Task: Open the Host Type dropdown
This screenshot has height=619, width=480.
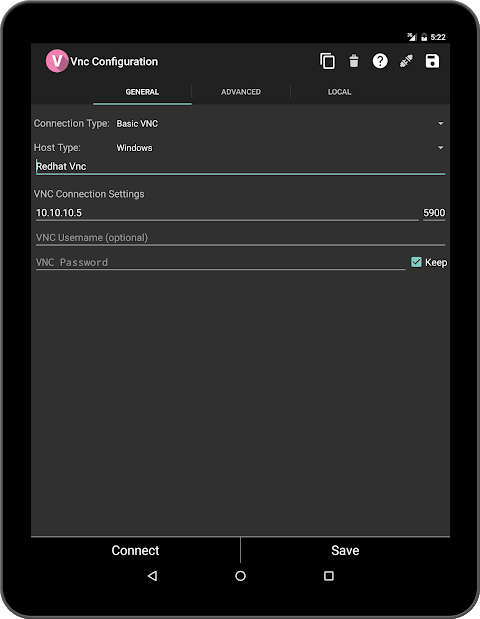Action: [x=279, y=148]
